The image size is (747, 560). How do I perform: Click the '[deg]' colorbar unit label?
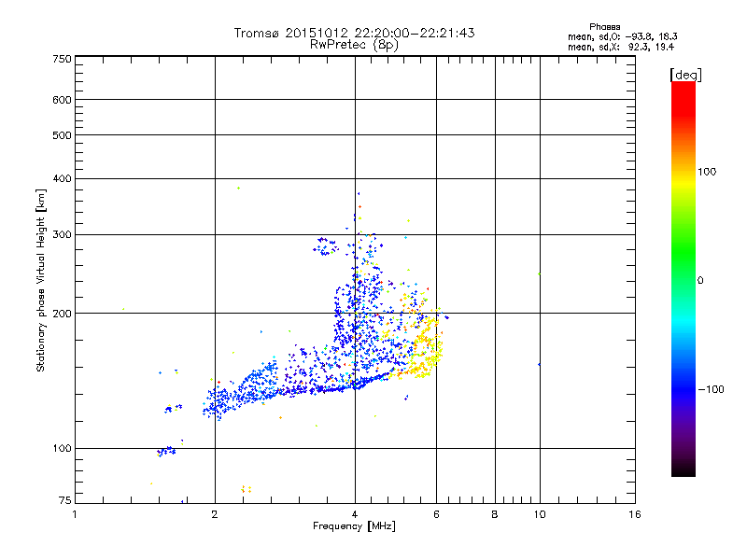(685, 75)
